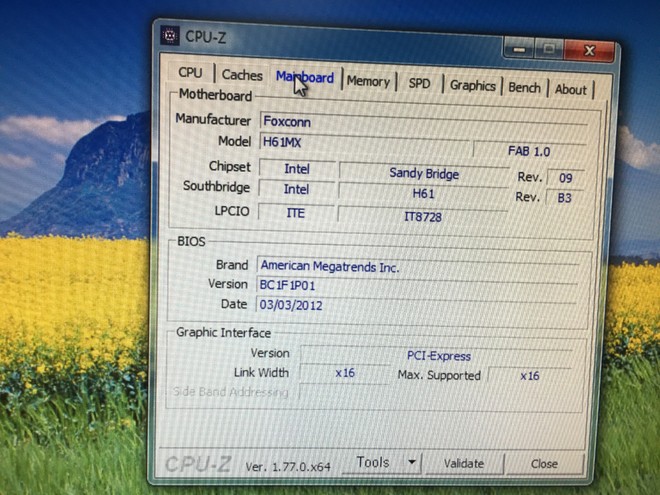Click the Southbridge label
Image resolution: width=660 pixels, height=495 pixels.
pos(216,186)
